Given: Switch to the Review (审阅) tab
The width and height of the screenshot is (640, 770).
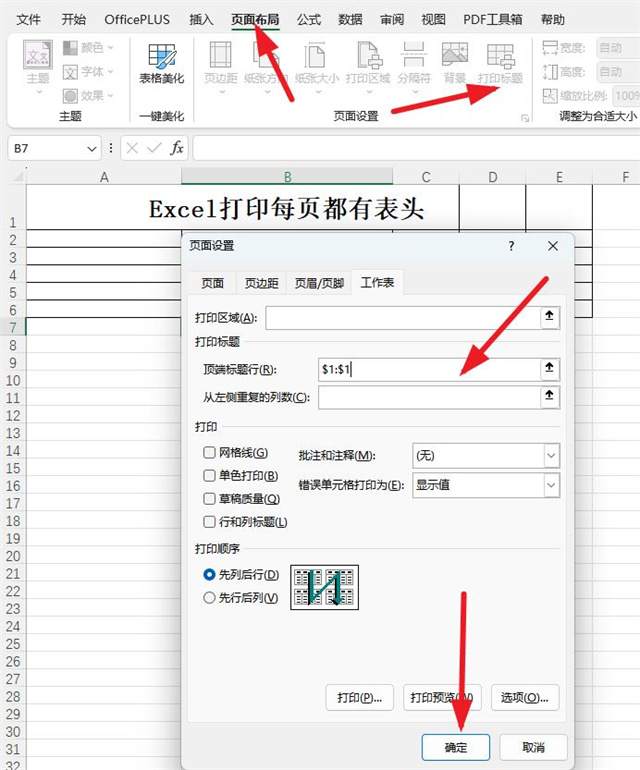Looking at the screenshot, I should (392, 20).
